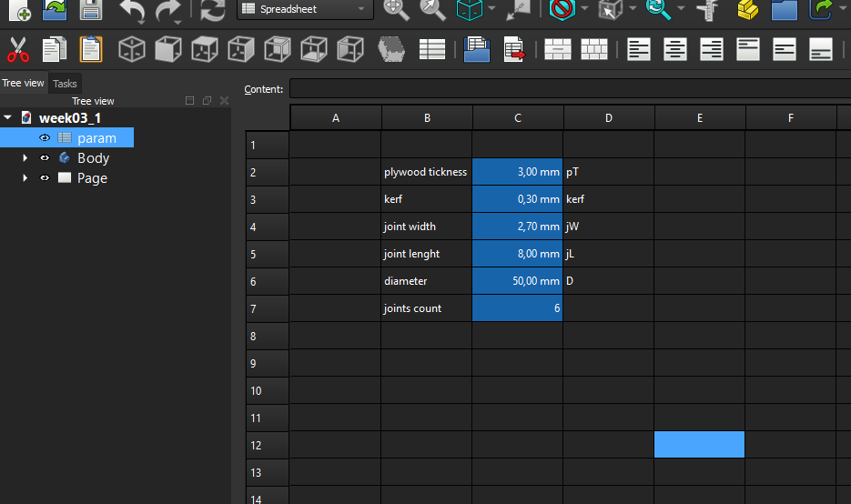
Task: Set the isometric view
Action: pyautogui.click(x=132, y=49)
